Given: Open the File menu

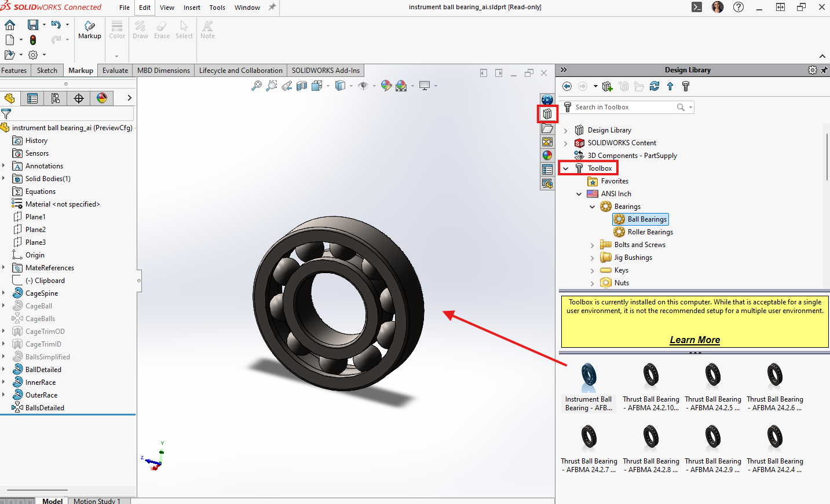Looking at the screenshot, I should click(x=125, y=8).
